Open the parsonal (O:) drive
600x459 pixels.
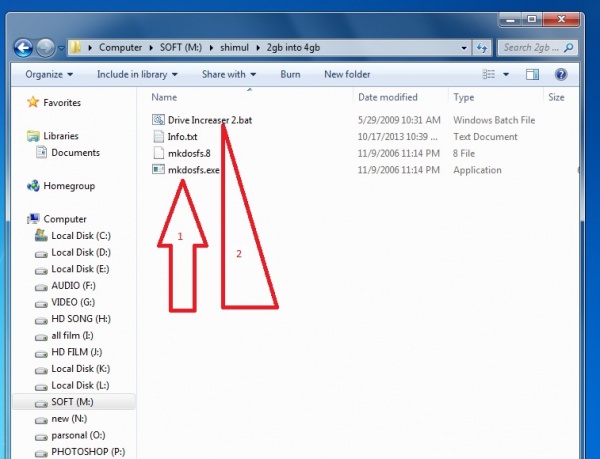click(x=78, y=435)
